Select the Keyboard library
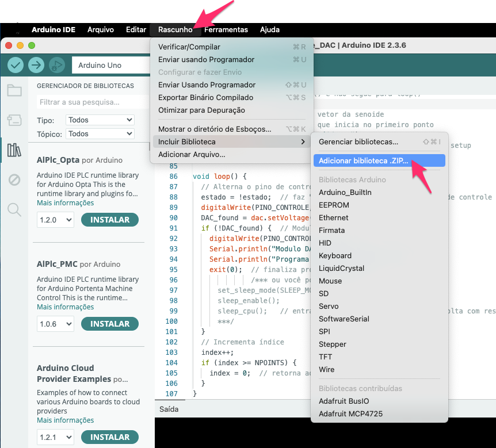Viewport: 496px width, 448px height. tap(379, 255)
